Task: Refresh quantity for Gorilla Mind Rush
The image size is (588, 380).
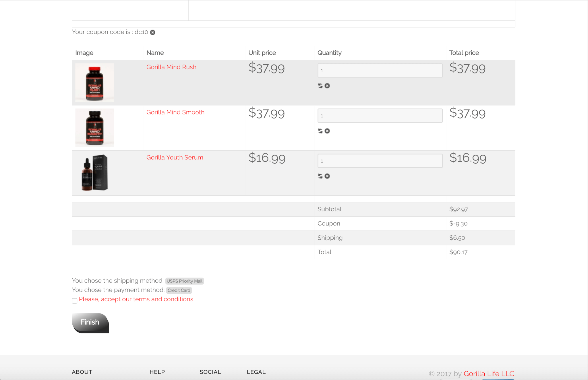Action: tap(320, 86)
